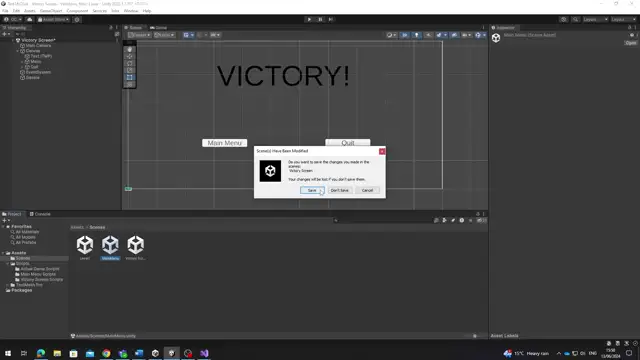This screenshot has height=360, width=640.
Task: Open the Component menu
Action: 77,11
